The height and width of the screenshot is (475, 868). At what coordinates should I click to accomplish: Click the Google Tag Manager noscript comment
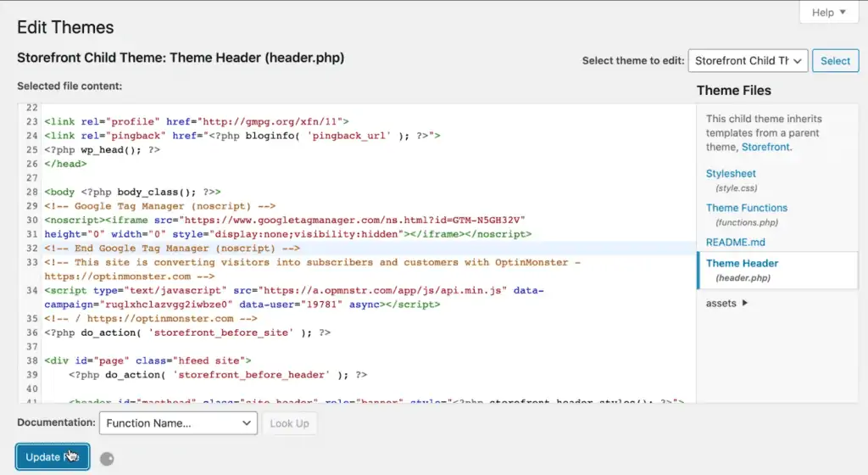(x=159, y=206)
